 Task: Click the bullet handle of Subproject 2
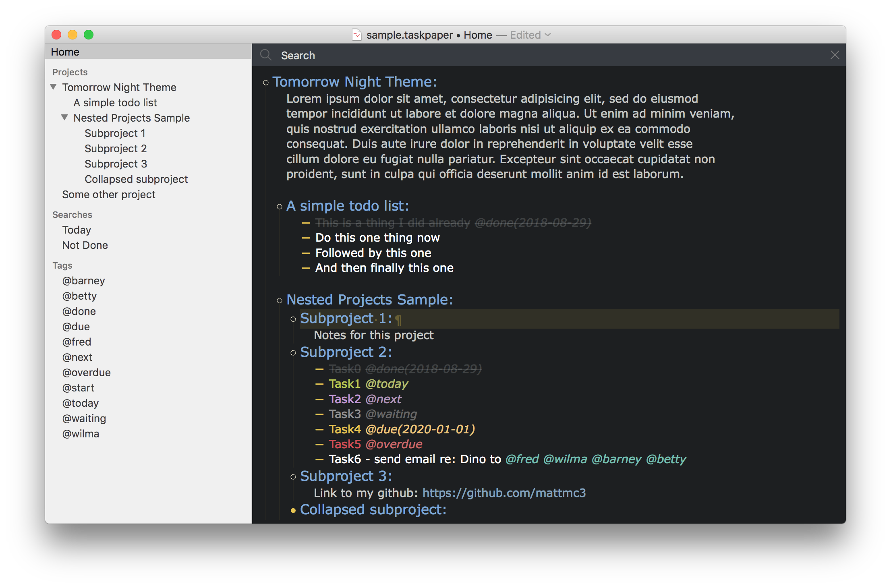pyautogui.click(x=293, y=353)
